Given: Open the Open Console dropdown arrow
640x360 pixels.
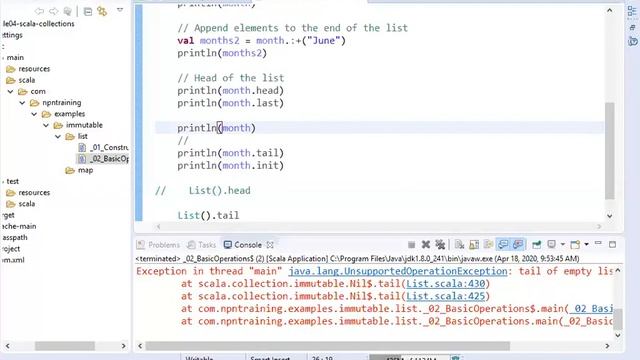Looking at the screenshot, I should coord(587,244).
